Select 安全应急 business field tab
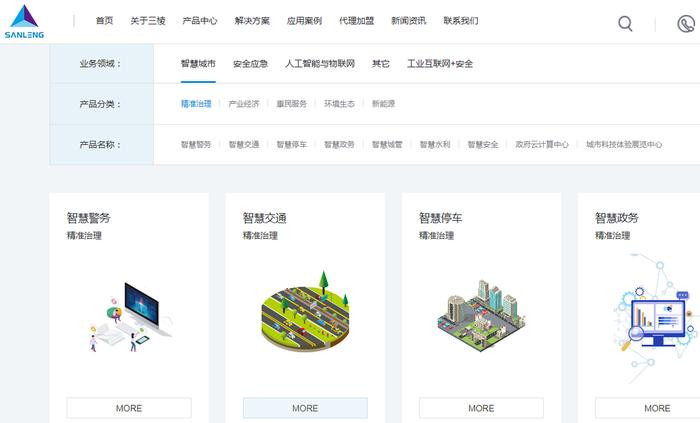 250,63
